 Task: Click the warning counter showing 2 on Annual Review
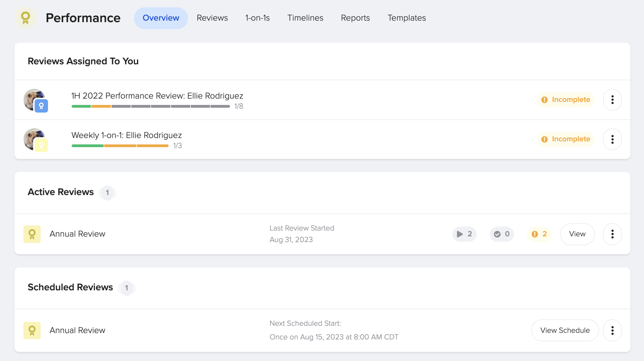click(539, 234)
